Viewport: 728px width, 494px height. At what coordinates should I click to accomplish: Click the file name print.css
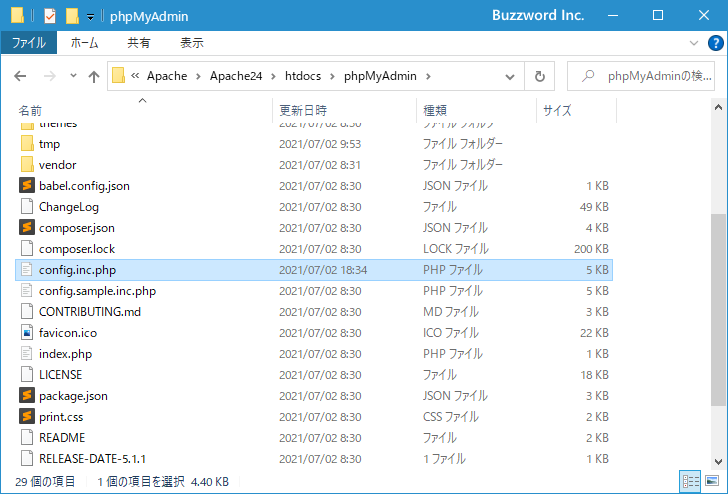click(61, 417)
